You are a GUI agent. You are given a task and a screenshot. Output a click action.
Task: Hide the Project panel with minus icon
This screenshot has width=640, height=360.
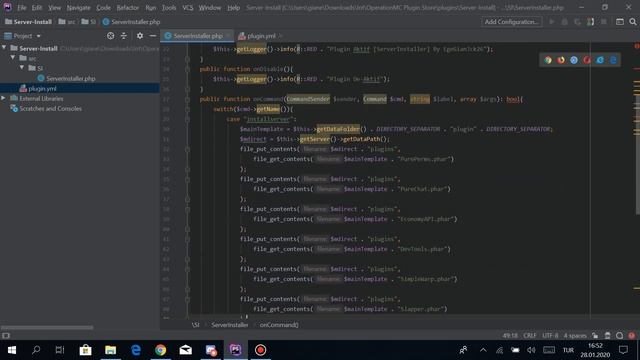point(153,36)
